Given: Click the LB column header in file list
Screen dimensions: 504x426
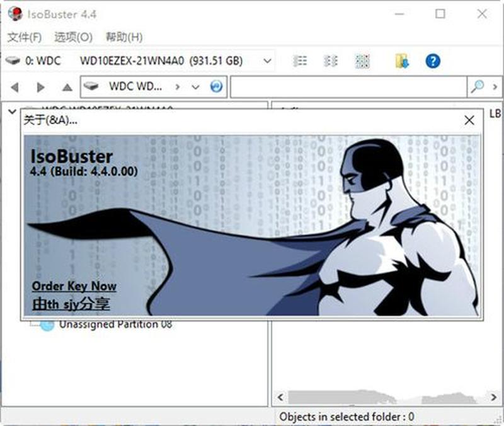Looking at the screenshot, I should pos(495,113).
